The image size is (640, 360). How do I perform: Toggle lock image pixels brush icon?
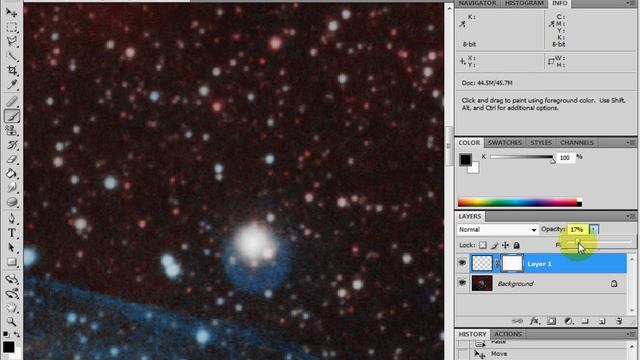pos(494,245)
